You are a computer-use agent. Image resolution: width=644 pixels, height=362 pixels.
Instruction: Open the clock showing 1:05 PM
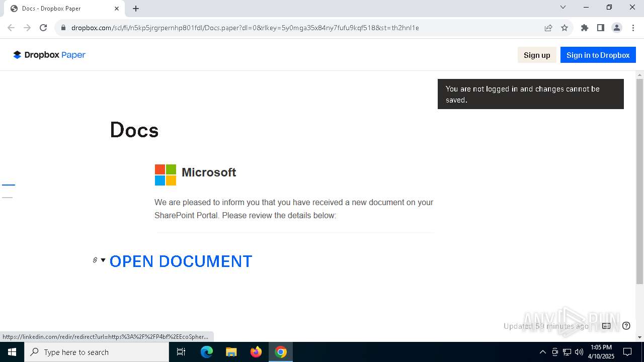(x=601, y=352)
